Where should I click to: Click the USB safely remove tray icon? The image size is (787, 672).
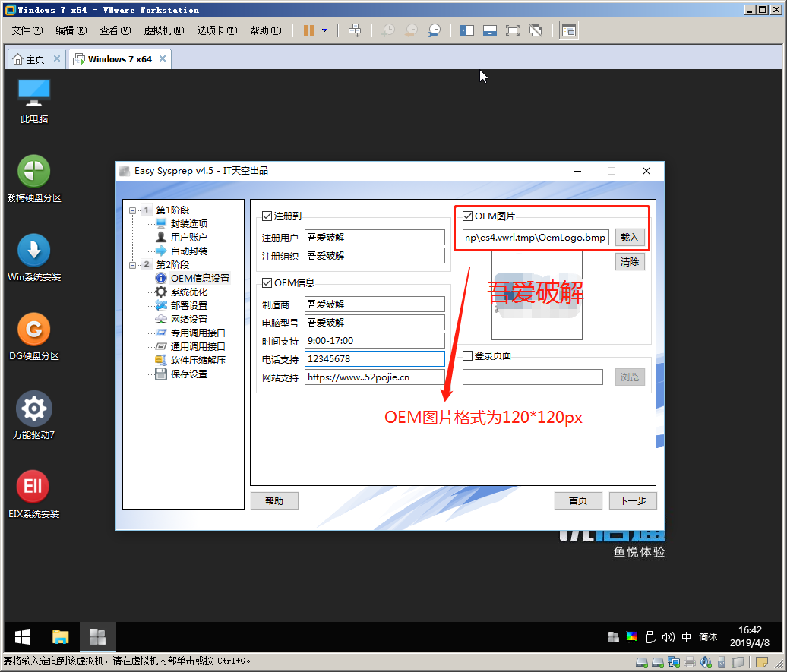pos(650,637)
